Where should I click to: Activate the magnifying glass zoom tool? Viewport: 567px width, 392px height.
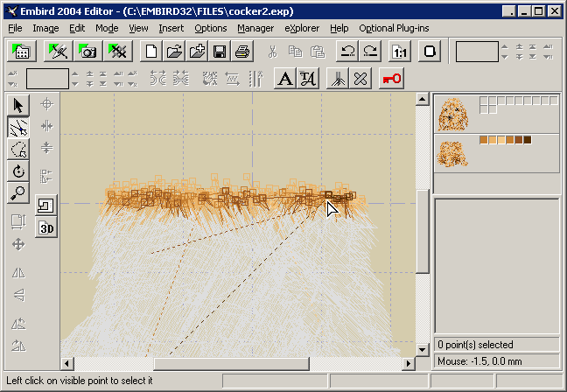18,193
